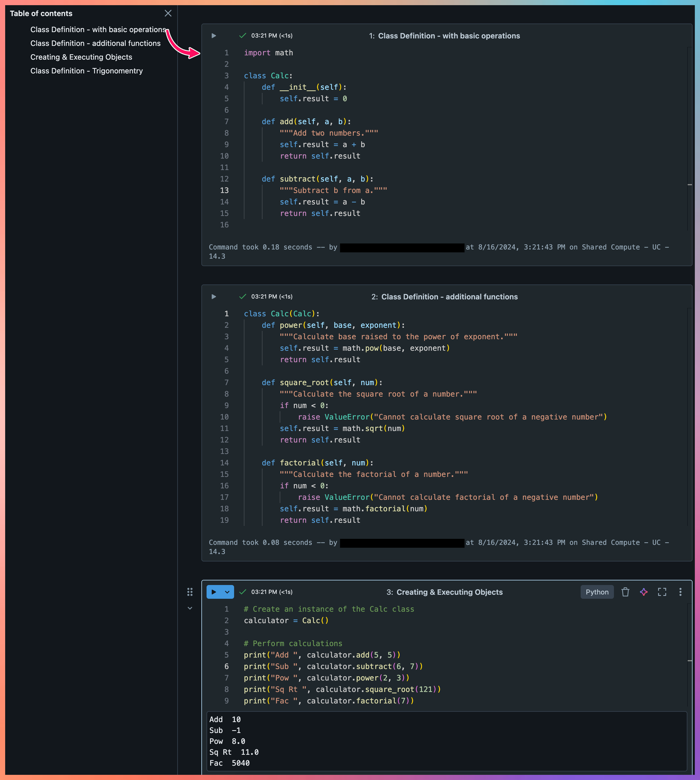
Task: Run cell 1 Class Definition with basic operations
Action: click(x=214, y=36)
